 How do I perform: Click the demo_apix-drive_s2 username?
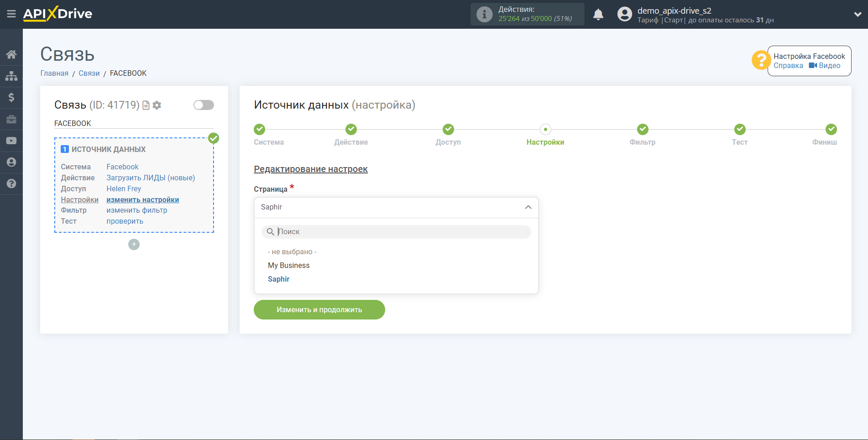click(674, 10)
